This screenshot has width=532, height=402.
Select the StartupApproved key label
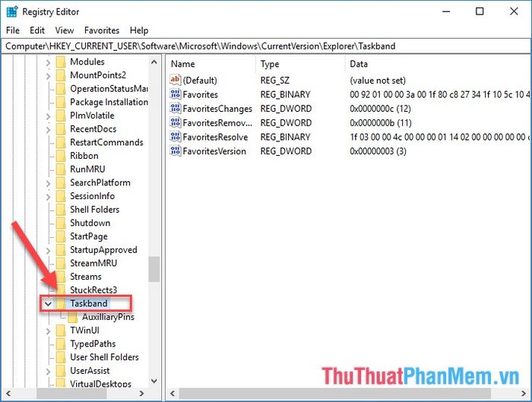[x=103, y=250]
